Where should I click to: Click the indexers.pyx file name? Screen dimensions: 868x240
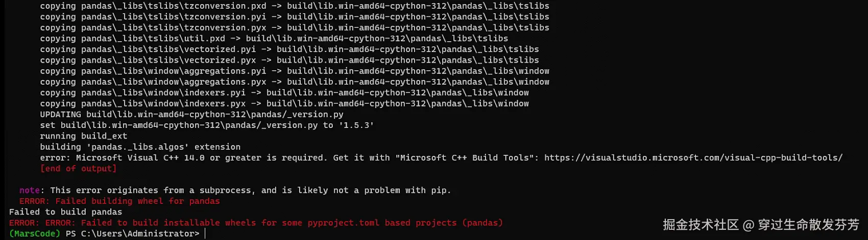click(x=214, y=104)
